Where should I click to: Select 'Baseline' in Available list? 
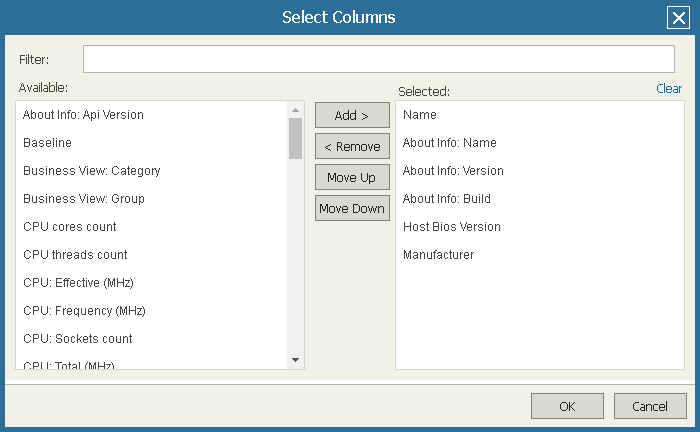click(152, 143)
